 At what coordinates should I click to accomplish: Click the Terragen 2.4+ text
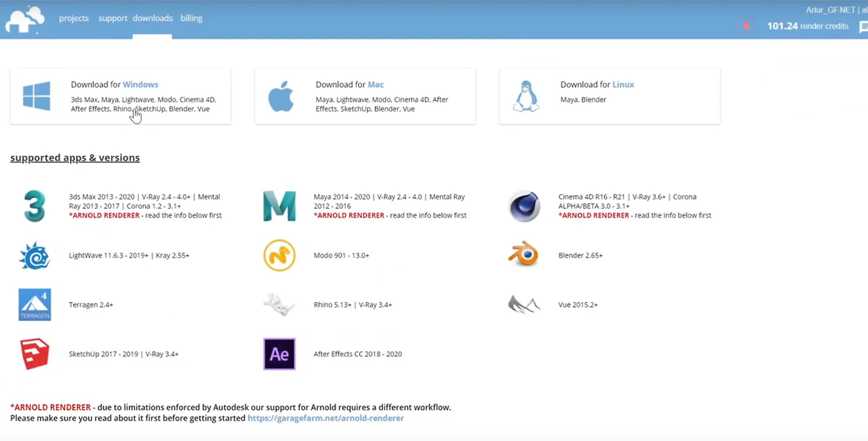point(91,305)
